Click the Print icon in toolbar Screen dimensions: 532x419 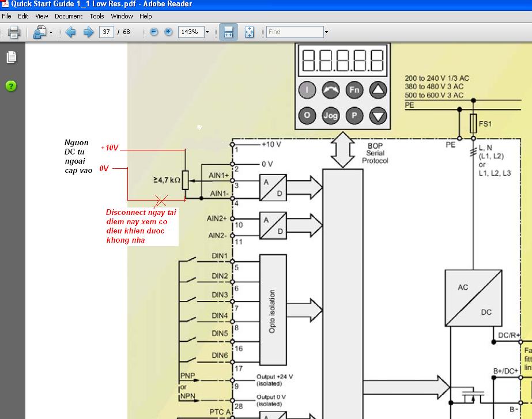pyautogui.click(x=14, y=32)
